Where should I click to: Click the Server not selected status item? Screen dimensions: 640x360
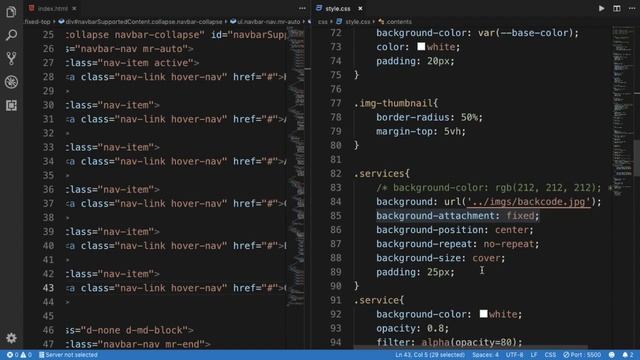point(68,355)
